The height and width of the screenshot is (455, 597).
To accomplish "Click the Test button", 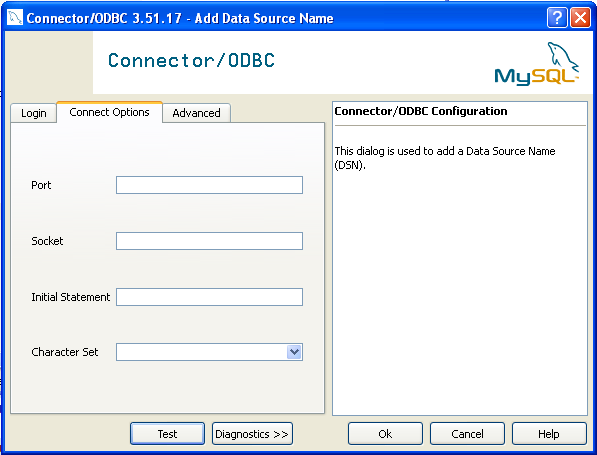I will pyautogui.click(x=168, y=434).
